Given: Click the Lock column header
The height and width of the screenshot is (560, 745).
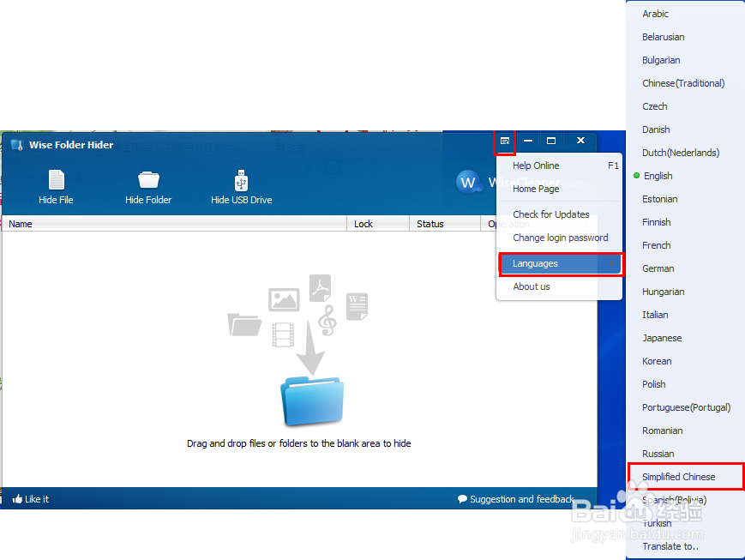Looking at the screenshot, I should pos(378,224).
